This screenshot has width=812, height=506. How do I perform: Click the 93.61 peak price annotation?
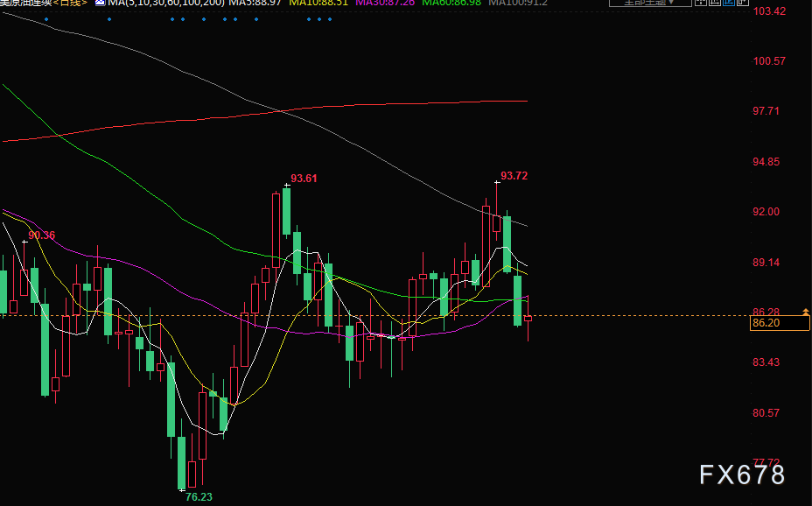click(304, 179)
